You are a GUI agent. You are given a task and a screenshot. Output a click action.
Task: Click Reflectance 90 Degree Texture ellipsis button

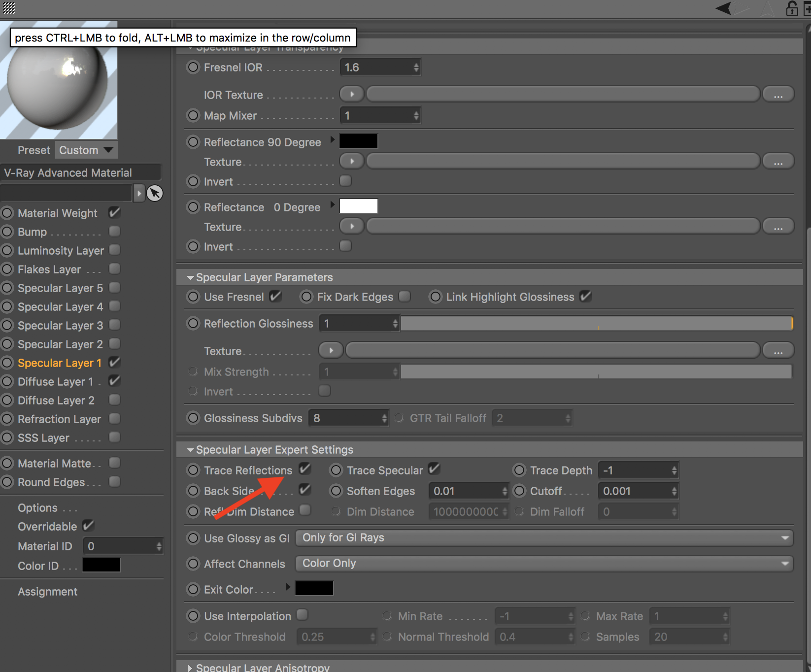[778, 161]
